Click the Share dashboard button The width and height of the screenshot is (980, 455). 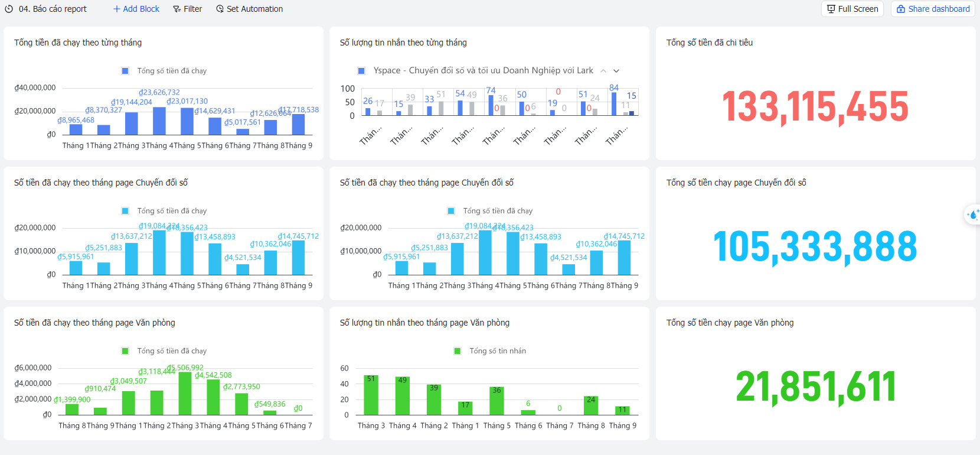933,9
